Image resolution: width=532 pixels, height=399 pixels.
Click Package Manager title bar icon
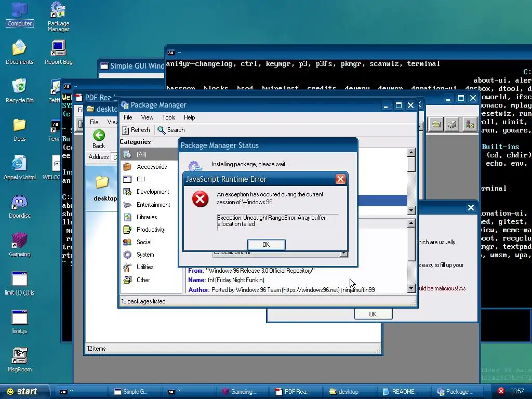click(x=125, y=105)
